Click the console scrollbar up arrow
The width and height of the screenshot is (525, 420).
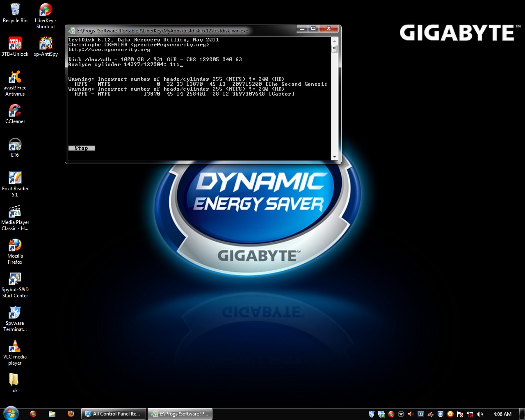334,41
